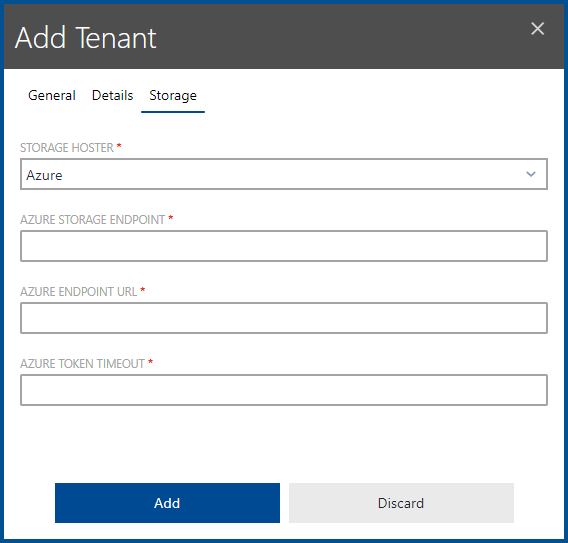Screen dimensions: 568x543
Task: Click the Discard button
Action: point(401,503)
